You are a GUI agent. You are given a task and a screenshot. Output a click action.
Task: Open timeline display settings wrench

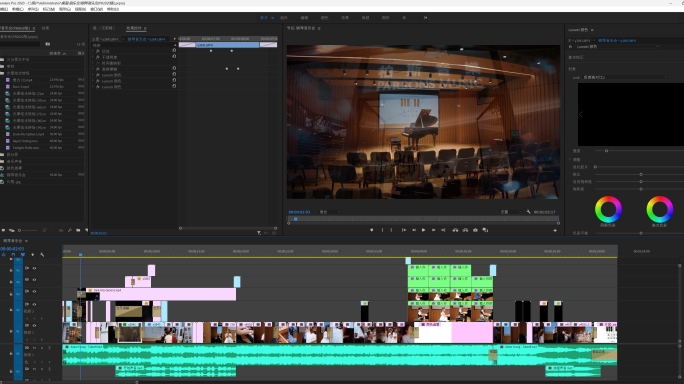42,254
